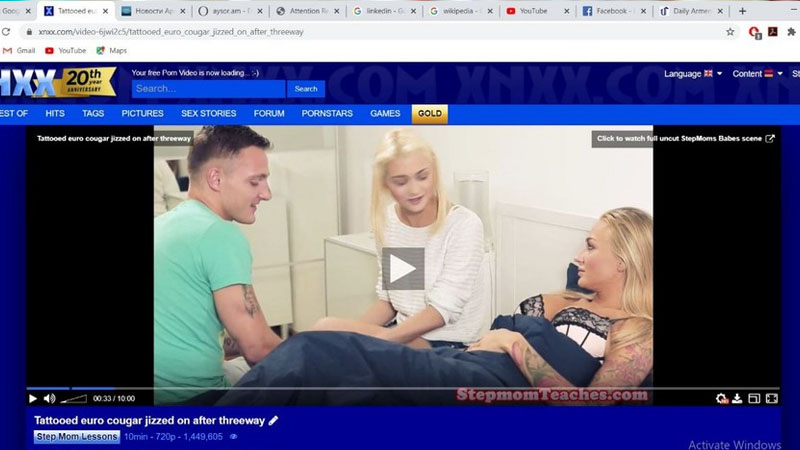Open the GAMES menu item
Viewport: 800px width, 450px height.
[385, 113]
